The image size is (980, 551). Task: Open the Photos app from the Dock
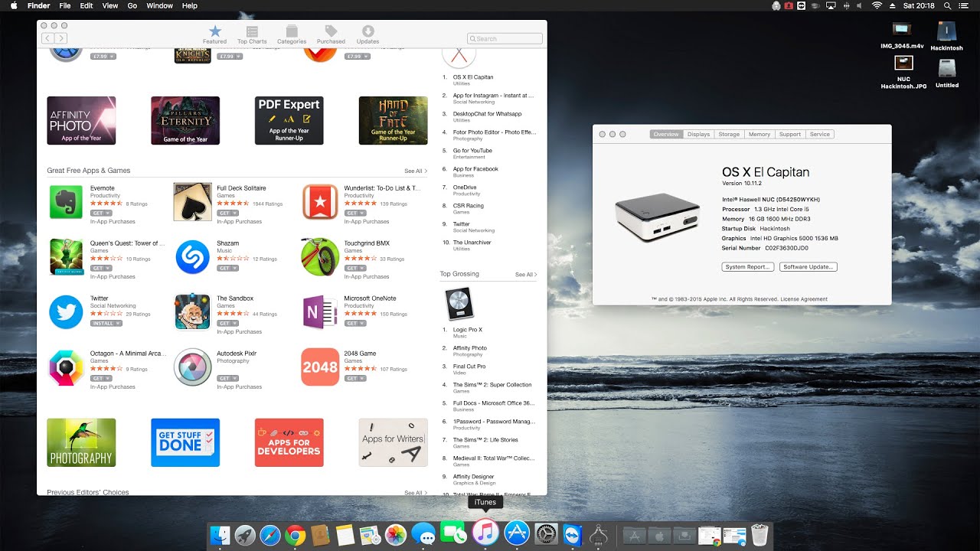pyautogui.click(x=396, y=535)
